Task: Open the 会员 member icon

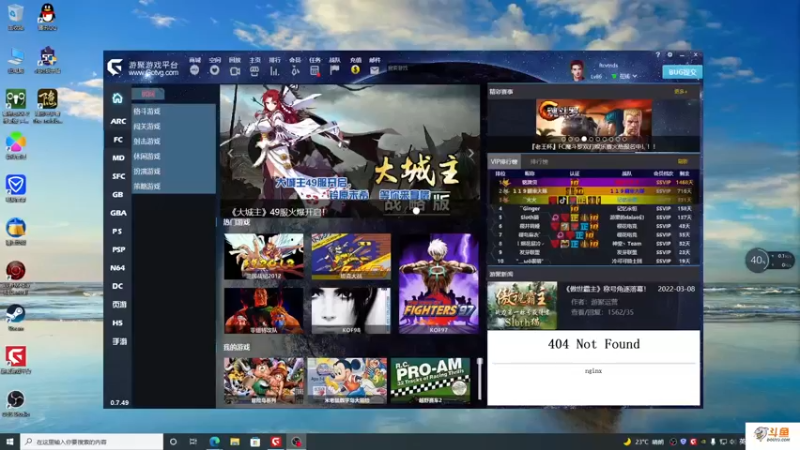Action: [x=295, y=71]
